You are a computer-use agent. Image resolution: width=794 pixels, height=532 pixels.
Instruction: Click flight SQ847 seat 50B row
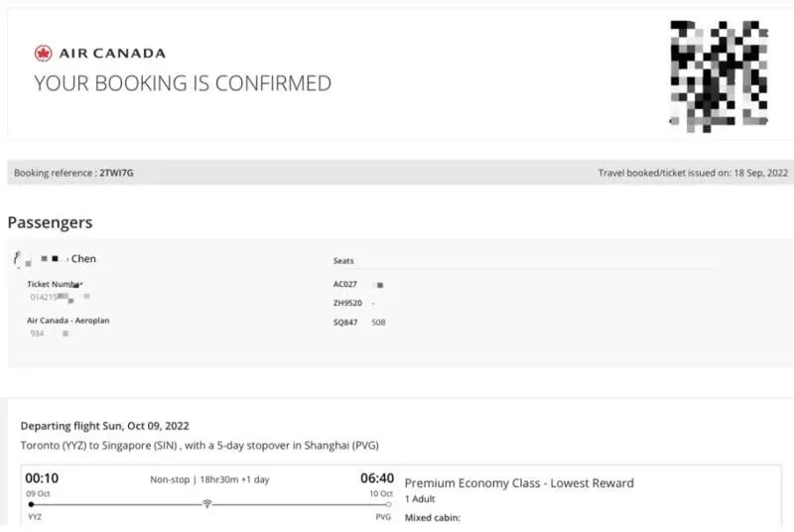[359, 322]
